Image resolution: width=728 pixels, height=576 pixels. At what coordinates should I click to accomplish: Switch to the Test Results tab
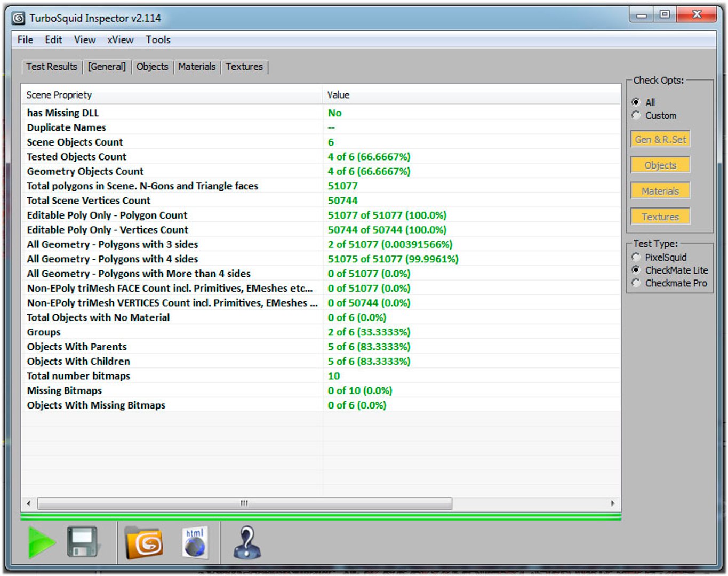click(52, 67)
